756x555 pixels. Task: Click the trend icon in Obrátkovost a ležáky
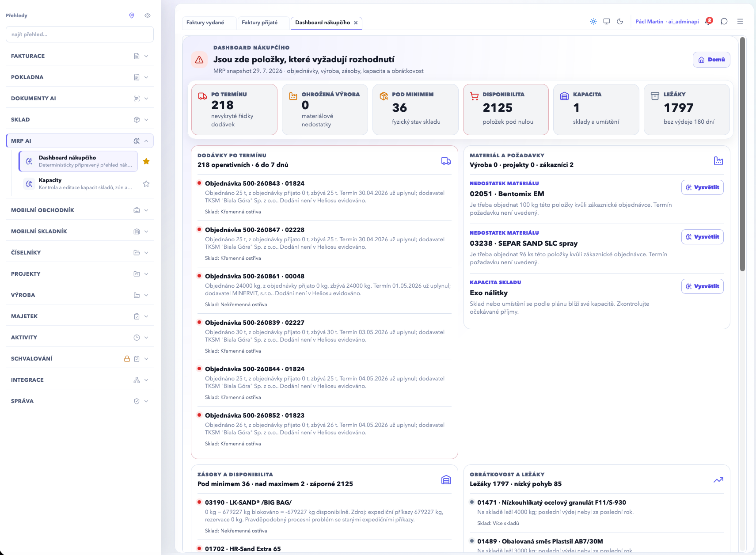[718, 480]
